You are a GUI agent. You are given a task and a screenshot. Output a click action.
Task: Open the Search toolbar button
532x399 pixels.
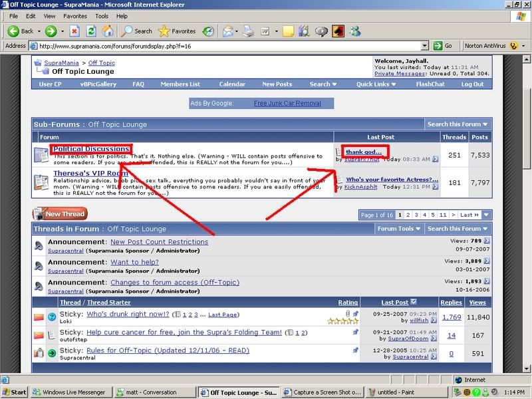[x=137, y=31]
